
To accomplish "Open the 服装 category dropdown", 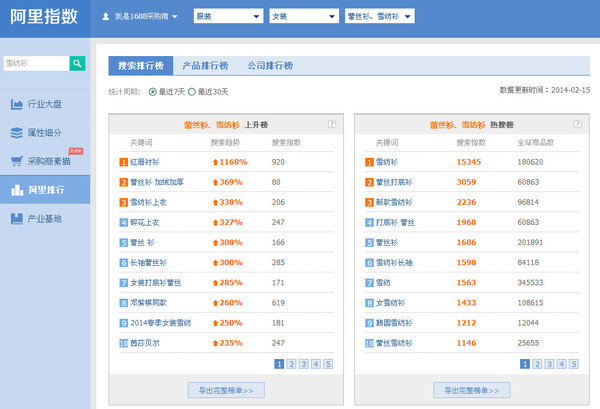I will click(228, 16).
